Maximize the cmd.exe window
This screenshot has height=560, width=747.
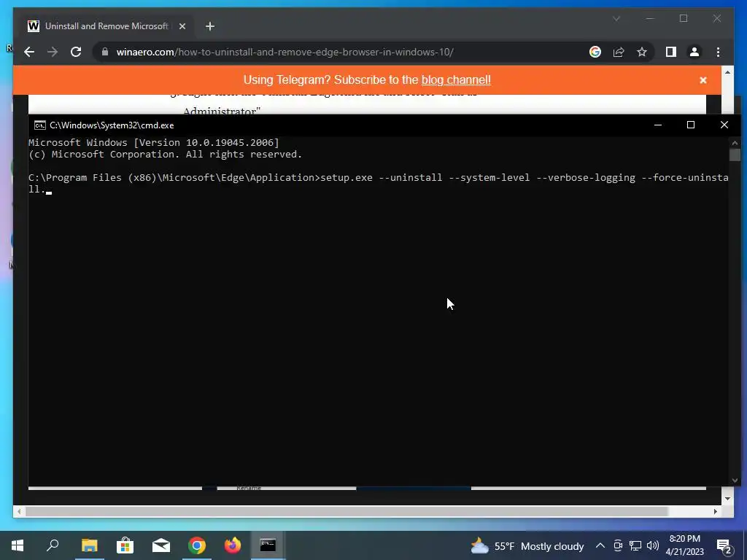point(691,125)
